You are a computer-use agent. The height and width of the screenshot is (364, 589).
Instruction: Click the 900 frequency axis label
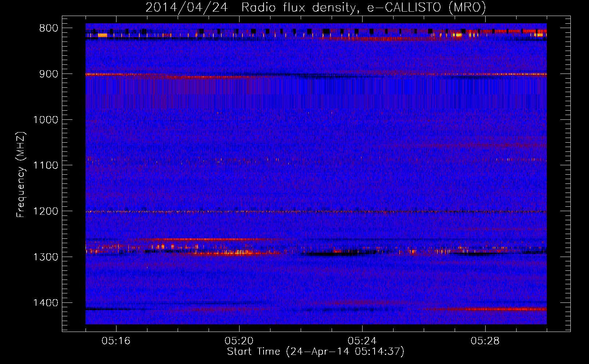49,74
